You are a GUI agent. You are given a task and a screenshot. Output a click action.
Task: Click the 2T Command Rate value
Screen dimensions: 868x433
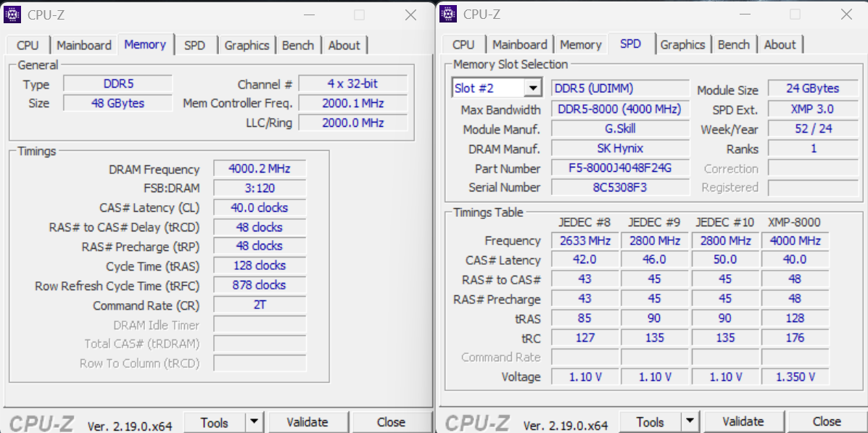point(260,305)
